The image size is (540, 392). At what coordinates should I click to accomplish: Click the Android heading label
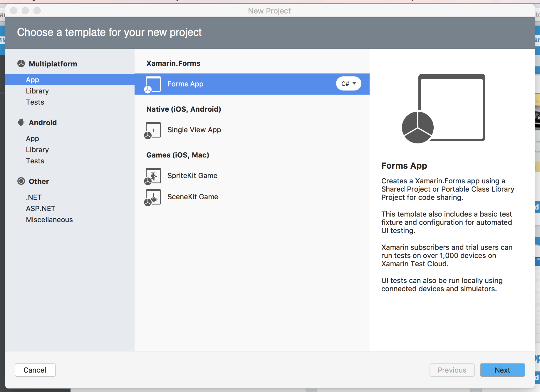(x=43, y=123)
